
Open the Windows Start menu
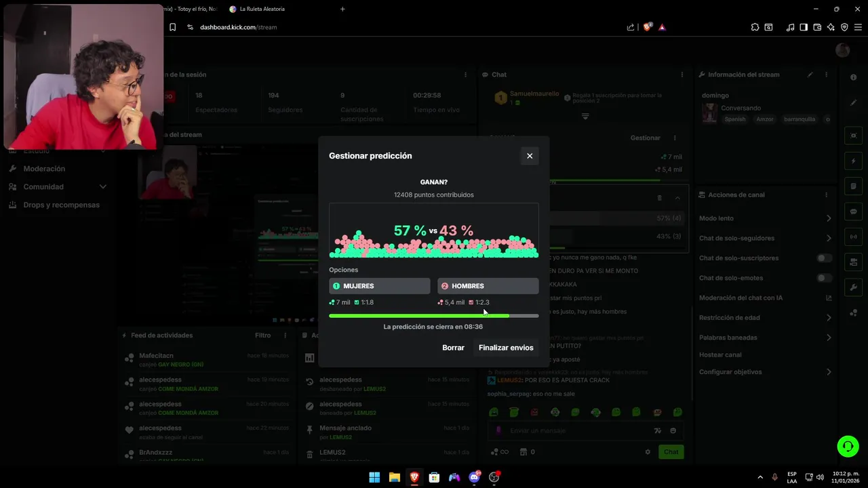coord(374,477)
